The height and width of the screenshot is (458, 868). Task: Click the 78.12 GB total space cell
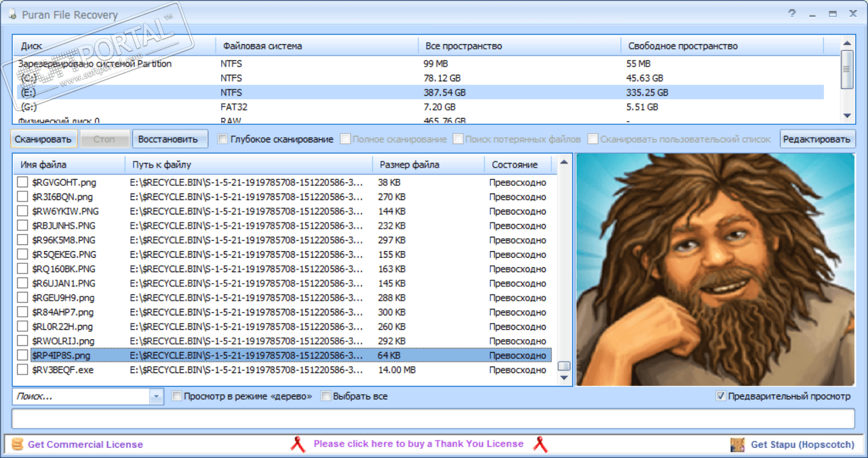pyautogui.click(x=441, y=78)
